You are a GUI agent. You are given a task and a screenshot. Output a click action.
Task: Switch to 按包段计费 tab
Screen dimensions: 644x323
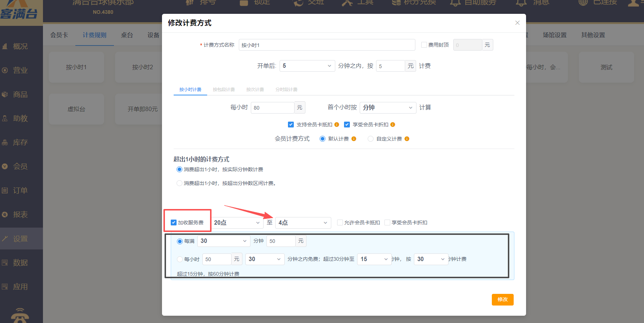(x=224, y=90)
